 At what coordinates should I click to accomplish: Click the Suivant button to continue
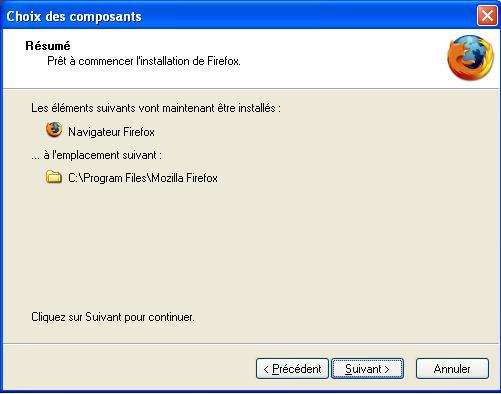pyautogui.click(x=367, y=369)
